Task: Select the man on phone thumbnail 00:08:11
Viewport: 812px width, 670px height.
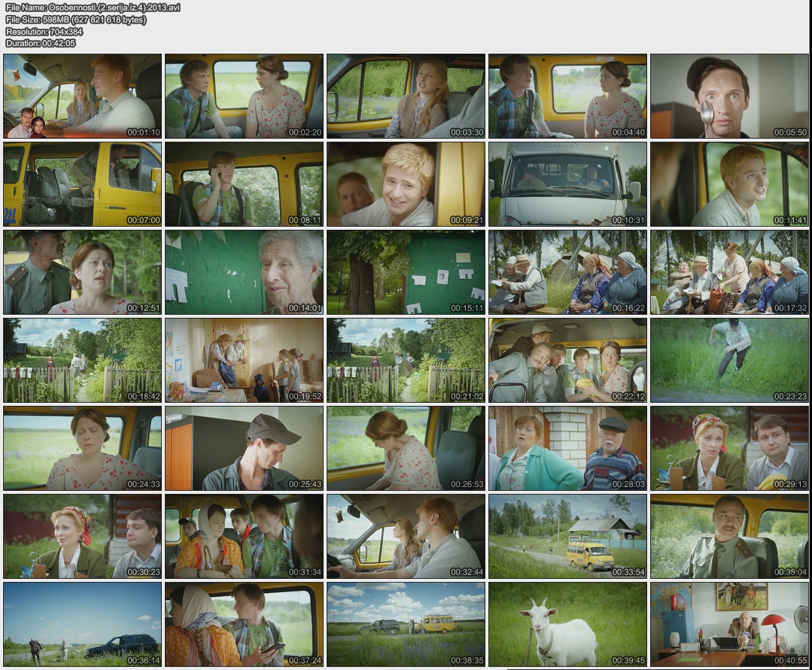Action: 244,184
